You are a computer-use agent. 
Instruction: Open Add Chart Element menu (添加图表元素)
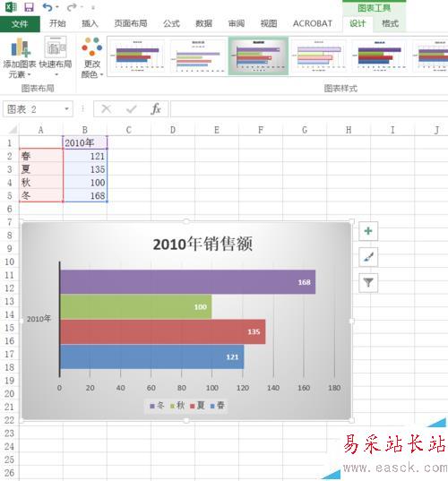(x=20, y=57)
